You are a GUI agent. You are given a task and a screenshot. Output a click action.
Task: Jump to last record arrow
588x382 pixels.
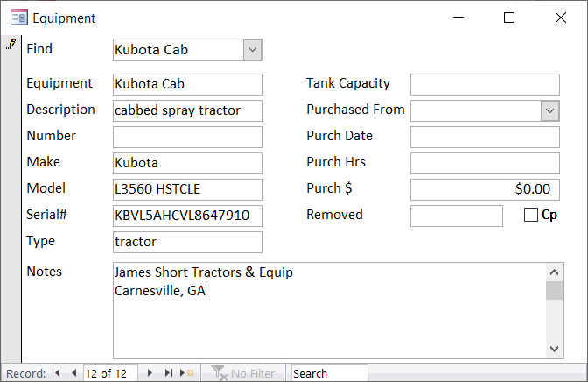pyautogui.click(x=168, y=373)
